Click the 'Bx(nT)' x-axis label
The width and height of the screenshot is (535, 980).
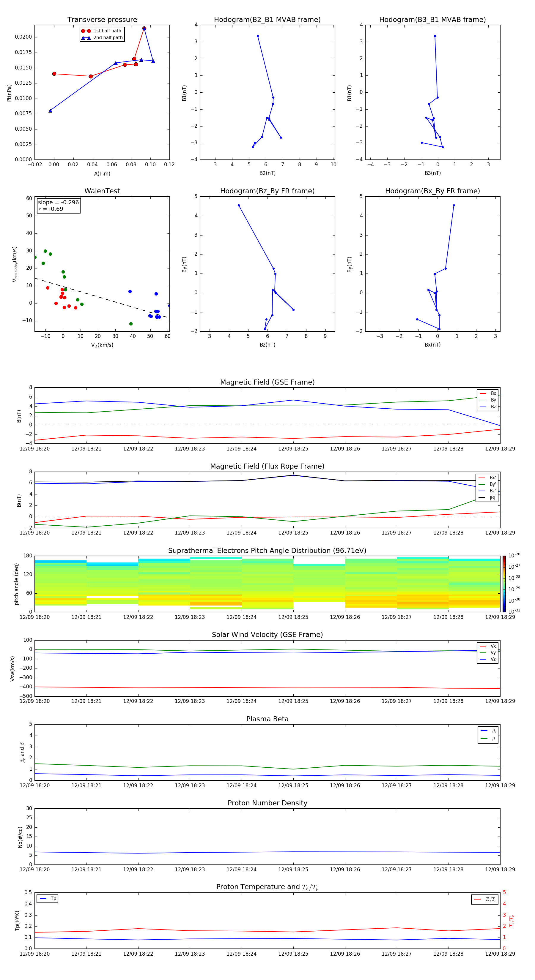pyautogui.click(x=432, y=345)
